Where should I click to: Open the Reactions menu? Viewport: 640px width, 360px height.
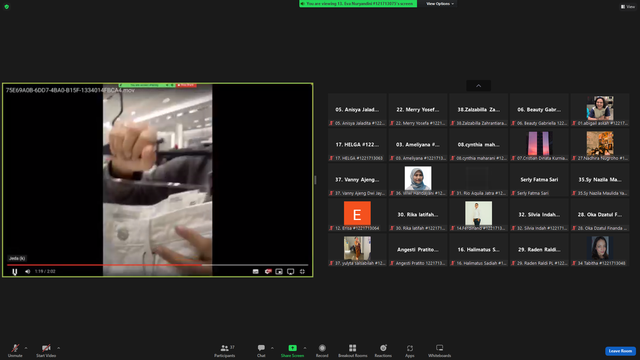coord(383,351)
